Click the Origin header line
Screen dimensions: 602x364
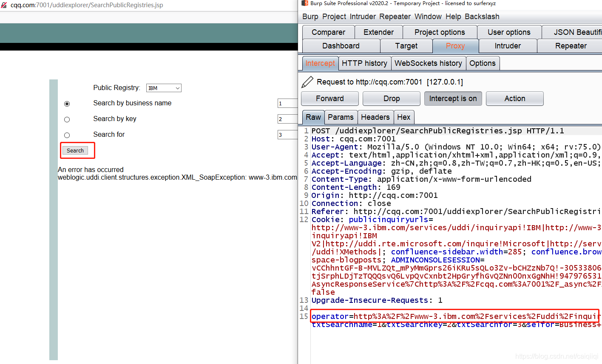click(x=375, y=195)
